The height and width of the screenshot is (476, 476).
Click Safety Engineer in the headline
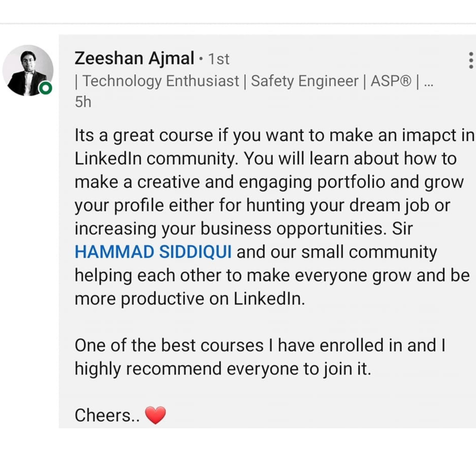304,81
